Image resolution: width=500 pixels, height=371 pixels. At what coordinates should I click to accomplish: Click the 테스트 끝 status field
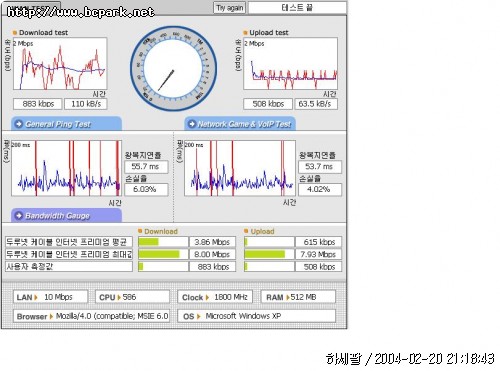297,8
